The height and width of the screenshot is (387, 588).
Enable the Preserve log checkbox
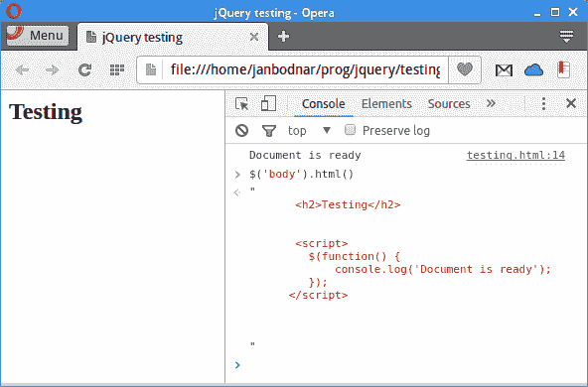[x=350, y=130]
